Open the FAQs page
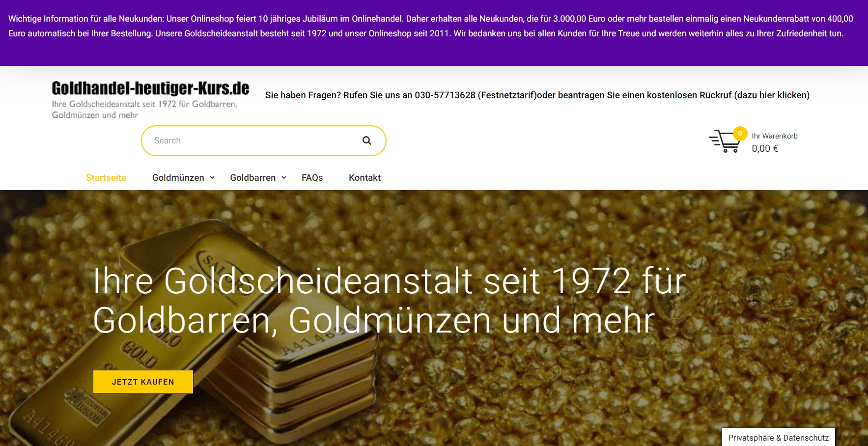The image size is (868, 446). coord(312,178)
